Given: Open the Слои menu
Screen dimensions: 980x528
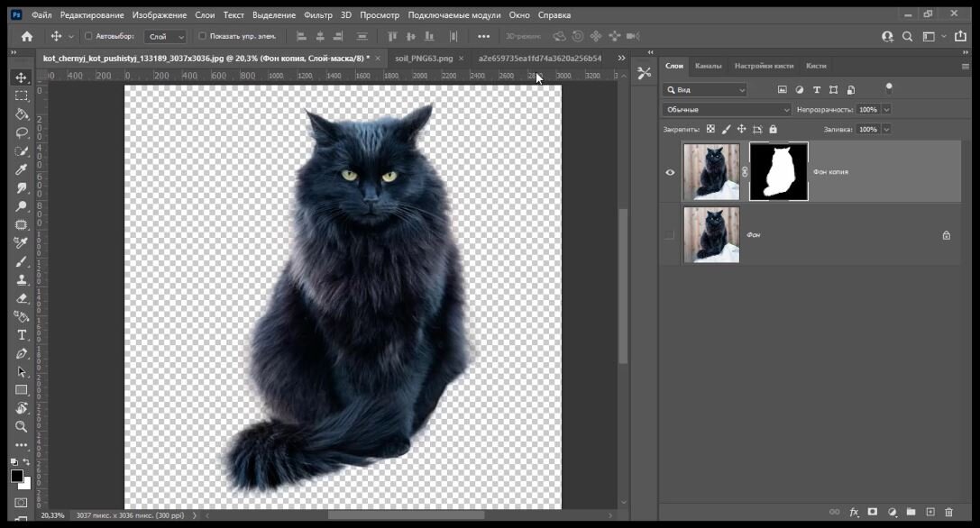Looking at the screenshot, I should coord(205,15).
